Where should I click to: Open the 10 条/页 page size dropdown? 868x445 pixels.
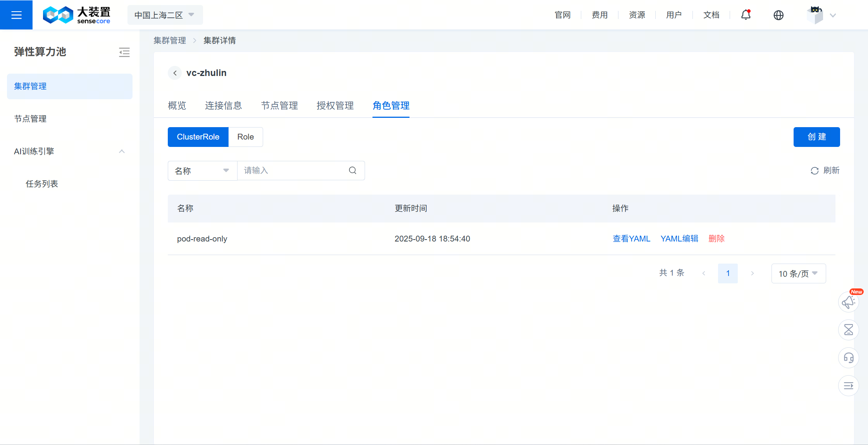798,274
